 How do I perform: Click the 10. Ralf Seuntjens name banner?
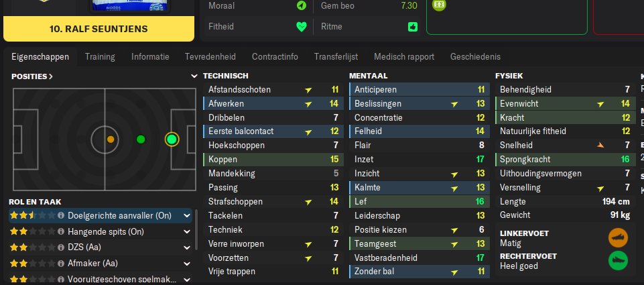(97, 30)
